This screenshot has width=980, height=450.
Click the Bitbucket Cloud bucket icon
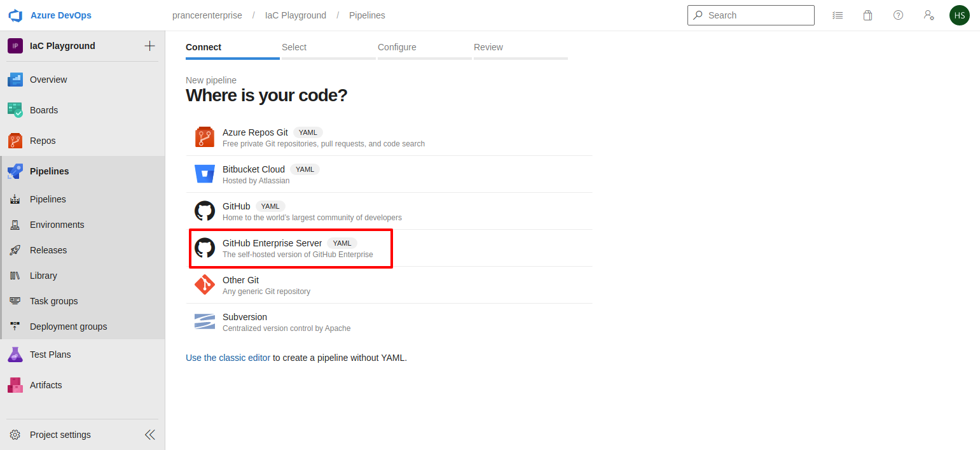205,174
